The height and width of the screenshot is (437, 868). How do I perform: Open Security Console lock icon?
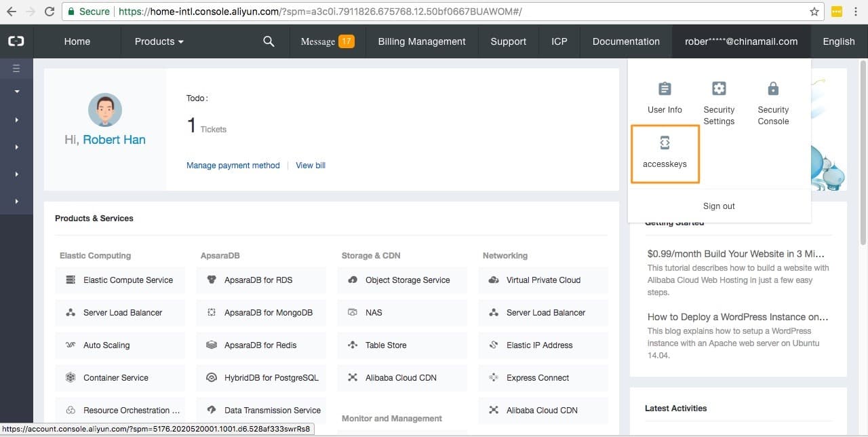click(x=773, y=88)
